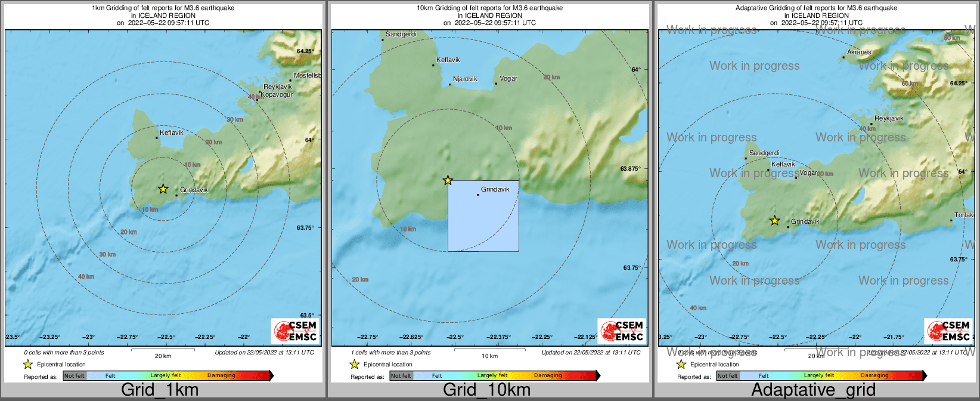This screenshot has width=980, height=401.
Task: Click the '-23.25°' longitude label on Grid_1km map
Action: pyautogui.click(x=49, y=337)
